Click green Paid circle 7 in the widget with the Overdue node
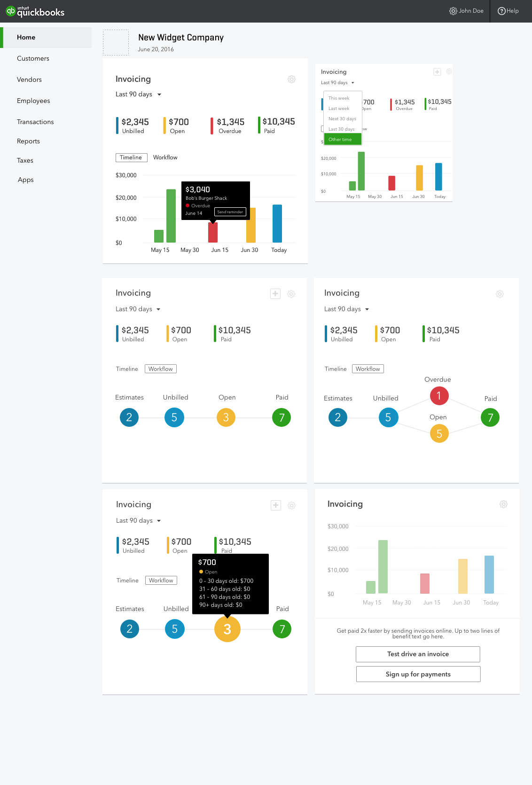The image size is (532, 785). point(490,417)
